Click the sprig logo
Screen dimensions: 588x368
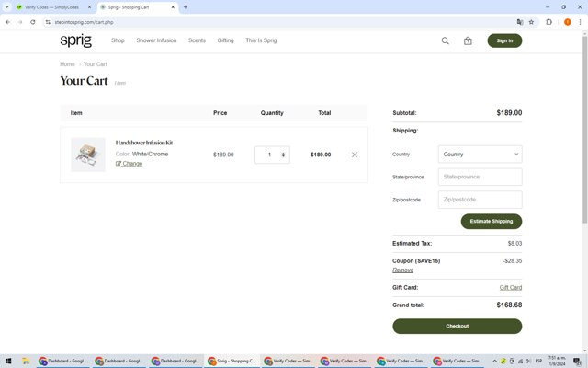(75, 40)
